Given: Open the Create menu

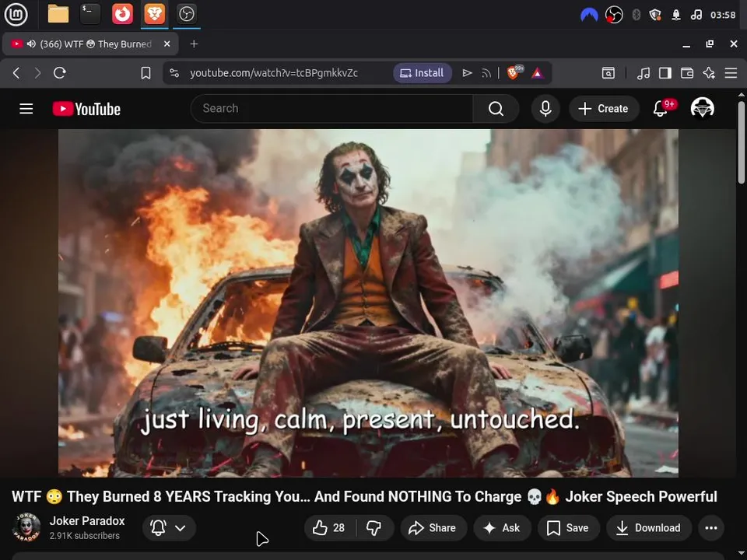Looking at the screenshot, I should tap(604, 109).
